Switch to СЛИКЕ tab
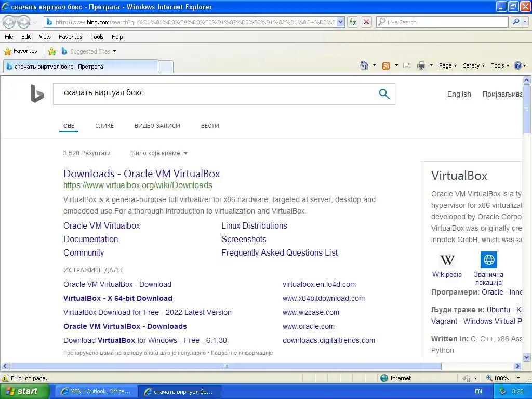The image size is (532, 399). coord(104,126)
